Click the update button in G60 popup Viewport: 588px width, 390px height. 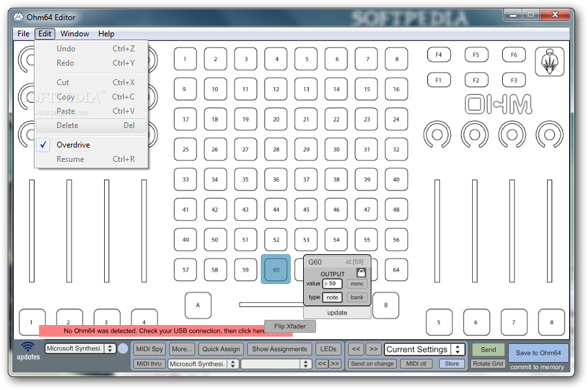click(x=337, y=313)
